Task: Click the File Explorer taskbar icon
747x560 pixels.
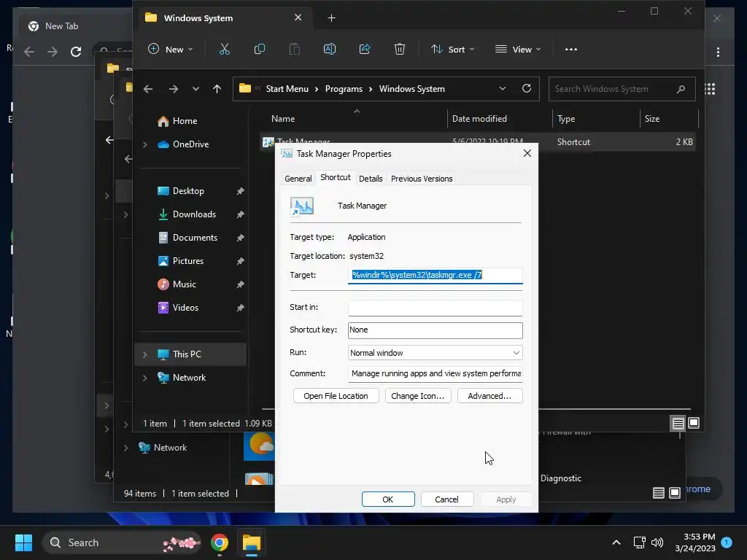Action: coord(252,542)
